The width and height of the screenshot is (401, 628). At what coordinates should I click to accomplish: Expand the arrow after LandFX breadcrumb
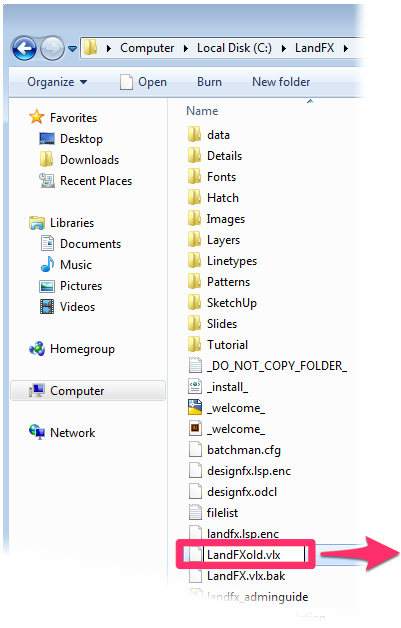point(345,48)
